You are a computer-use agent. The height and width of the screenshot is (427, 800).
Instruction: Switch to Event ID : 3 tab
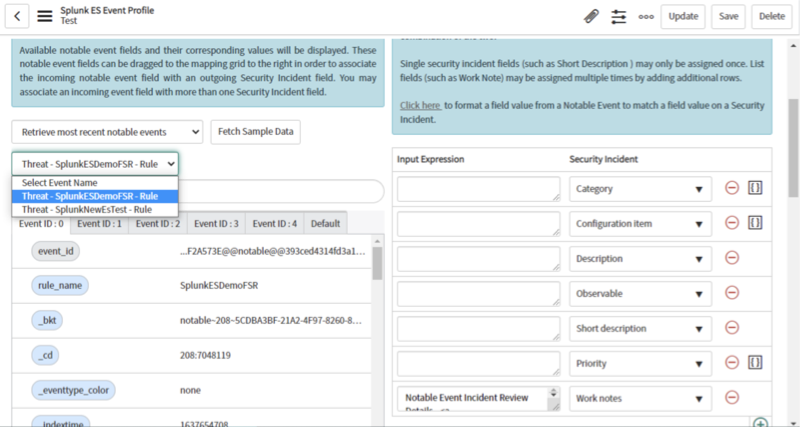coord(216,223)
